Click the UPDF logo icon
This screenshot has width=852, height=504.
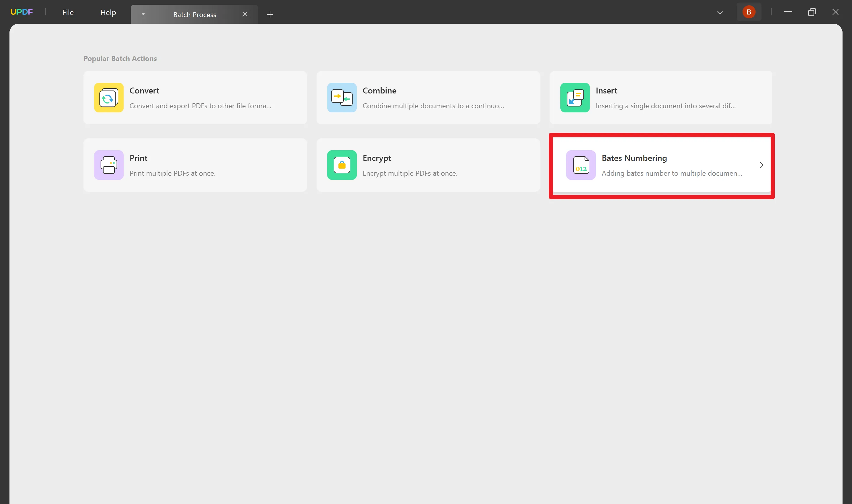pos(22,12)
